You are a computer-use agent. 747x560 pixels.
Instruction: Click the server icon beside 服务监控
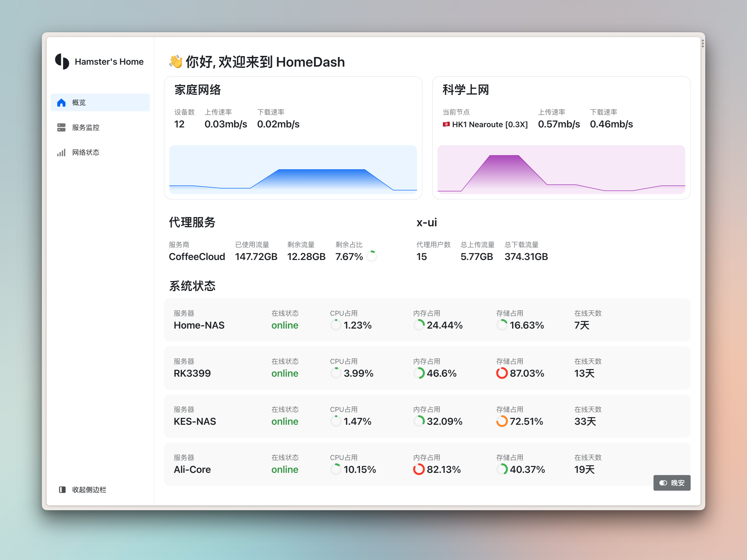pyautogui.click(x=61, y=127)
